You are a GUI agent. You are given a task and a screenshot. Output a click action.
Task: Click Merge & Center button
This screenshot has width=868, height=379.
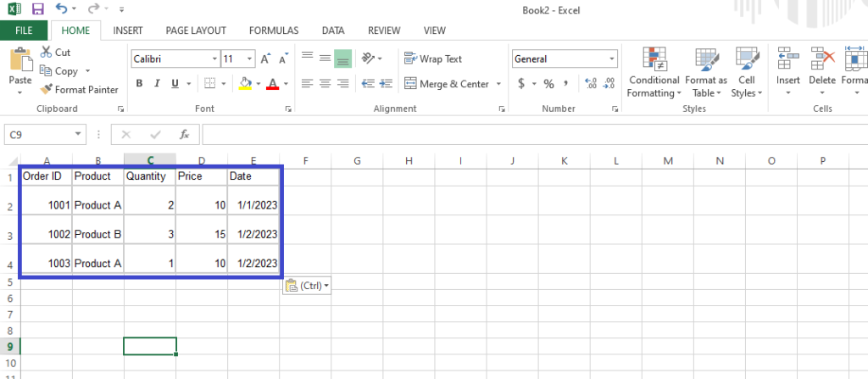click(447, 84)
